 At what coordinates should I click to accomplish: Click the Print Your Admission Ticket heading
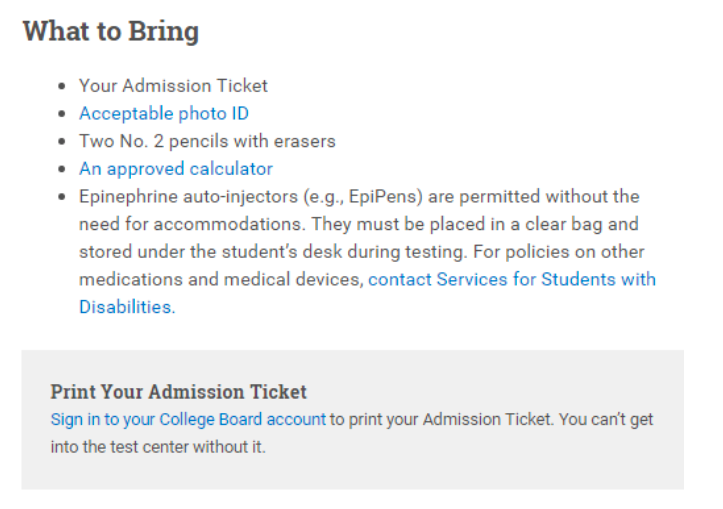click(x=178, y=392)
